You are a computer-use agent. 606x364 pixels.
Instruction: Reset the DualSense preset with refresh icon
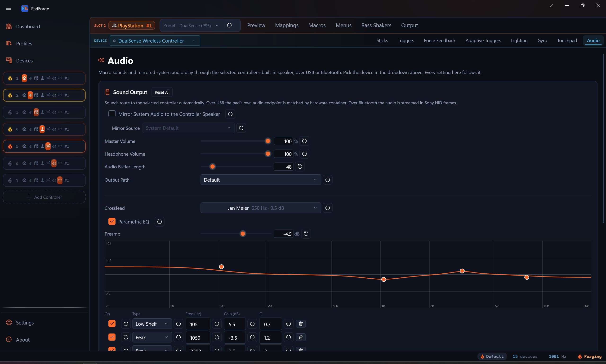(229, 26)
